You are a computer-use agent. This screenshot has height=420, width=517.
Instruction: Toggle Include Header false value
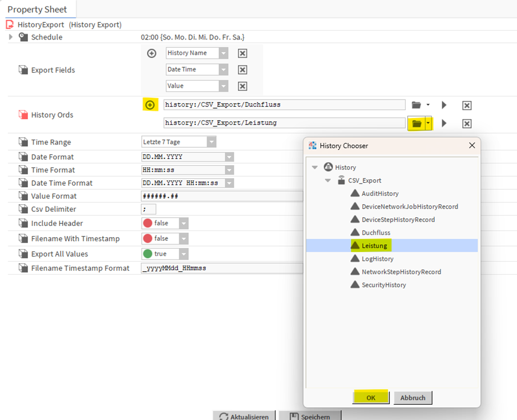(165, 223)
